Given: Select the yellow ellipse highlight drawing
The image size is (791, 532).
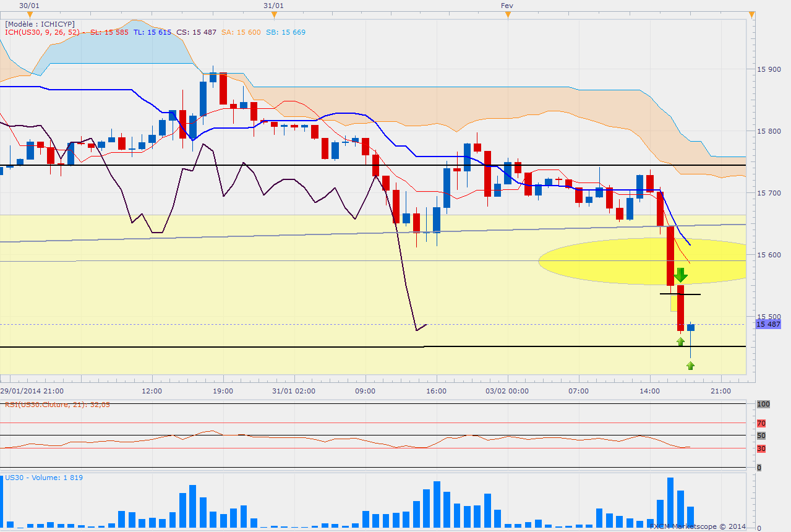Looking at the screenshot, I should tap(642, 261).
